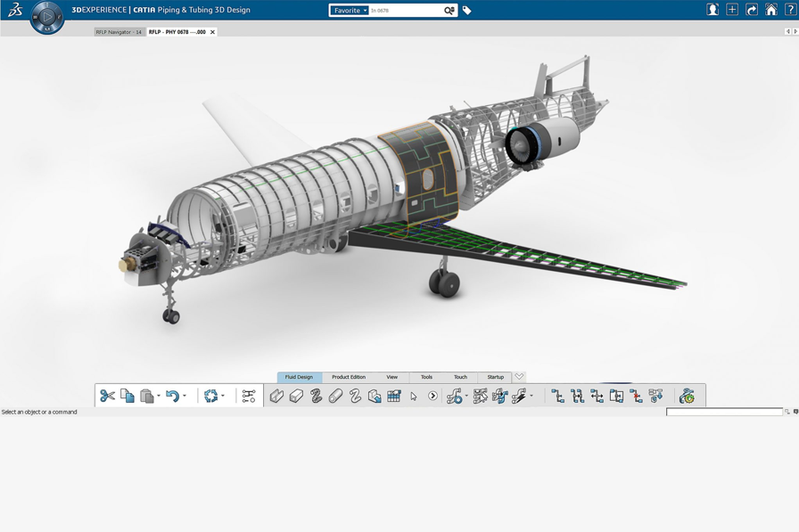Open the Tools tab

point(426,377)
